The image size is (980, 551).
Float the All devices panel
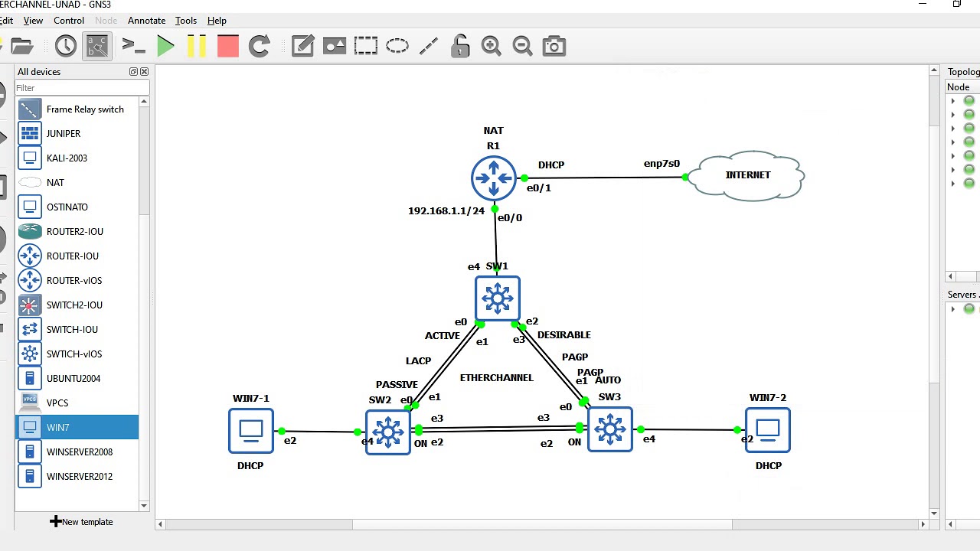click(133, 72)
